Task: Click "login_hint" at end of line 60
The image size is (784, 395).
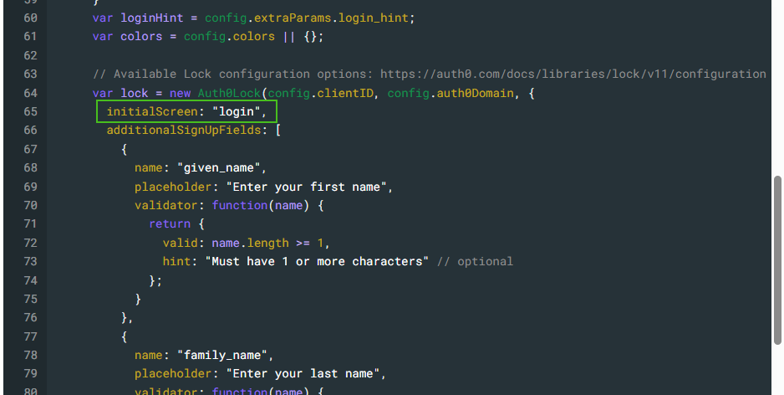Action: 374,18
